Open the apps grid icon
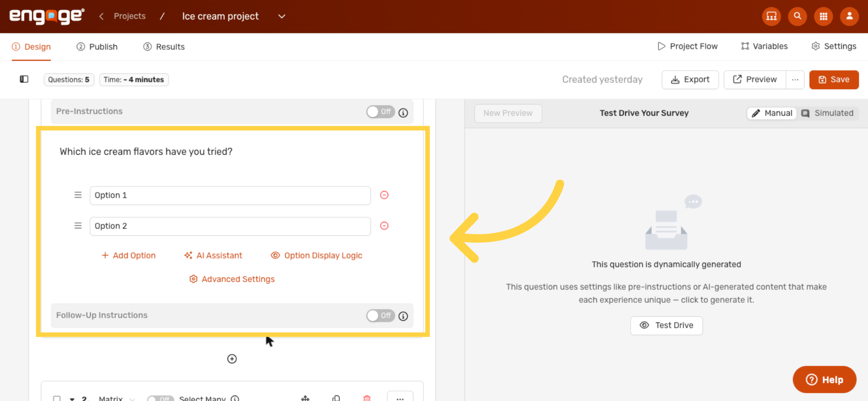This screenshot has height=401, width=868. [824, 16]
